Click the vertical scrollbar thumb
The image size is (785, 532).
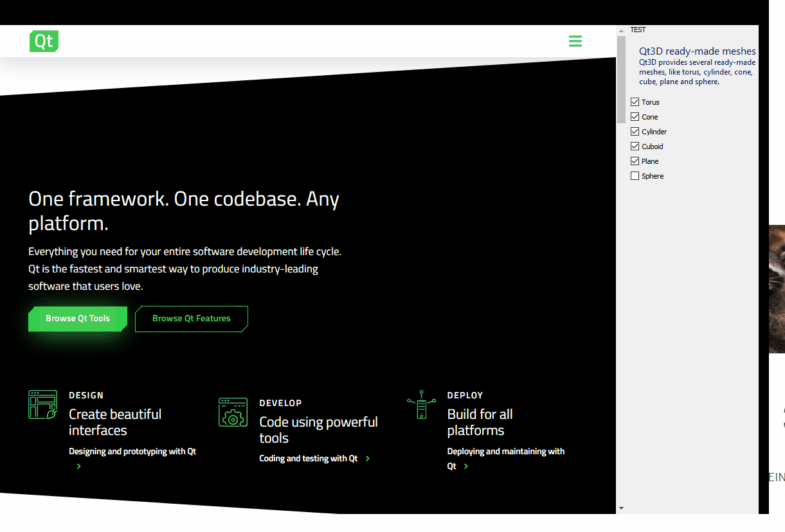pos(621,77)
